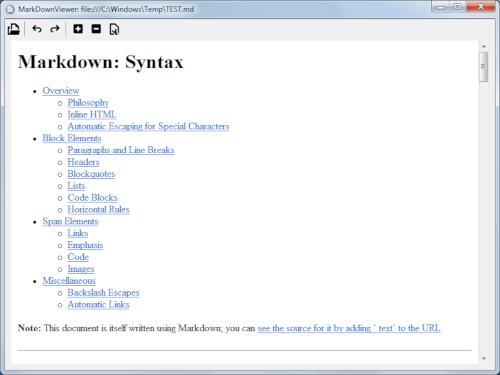Screen dimensions: 500x375
Task: Go to the Headers link
Action: [83, 162]
